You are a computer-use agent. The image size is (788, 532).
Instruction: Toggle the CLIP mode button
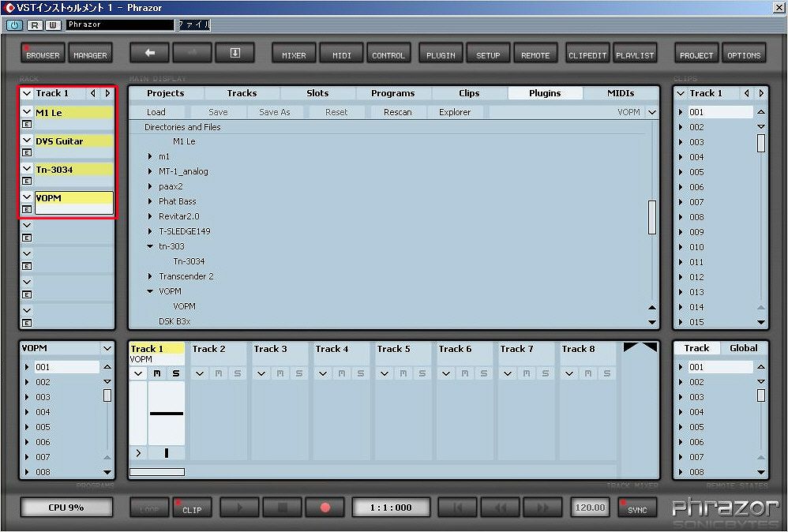[191, 508]
